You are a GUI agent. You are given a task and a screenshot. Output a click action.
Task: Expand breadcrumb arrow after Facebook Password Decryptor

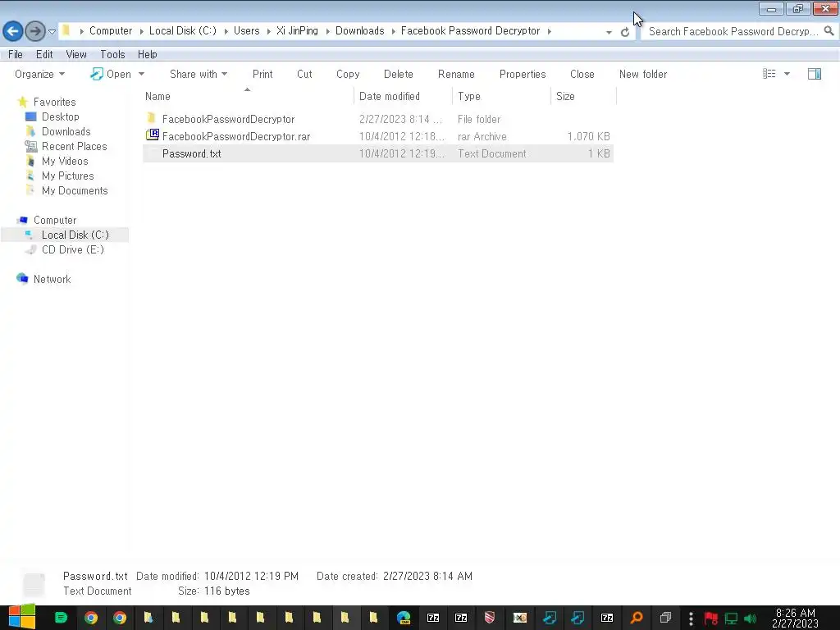549,31
